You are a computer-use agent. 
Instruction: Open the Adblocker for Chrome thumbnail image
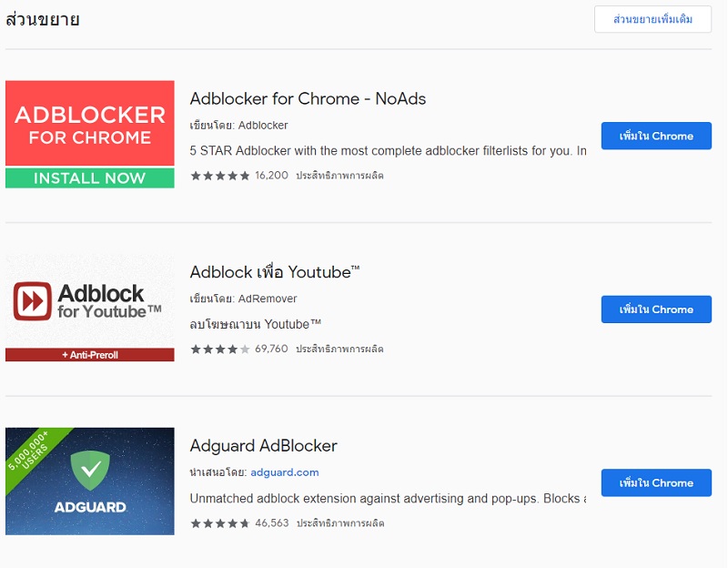89,134
